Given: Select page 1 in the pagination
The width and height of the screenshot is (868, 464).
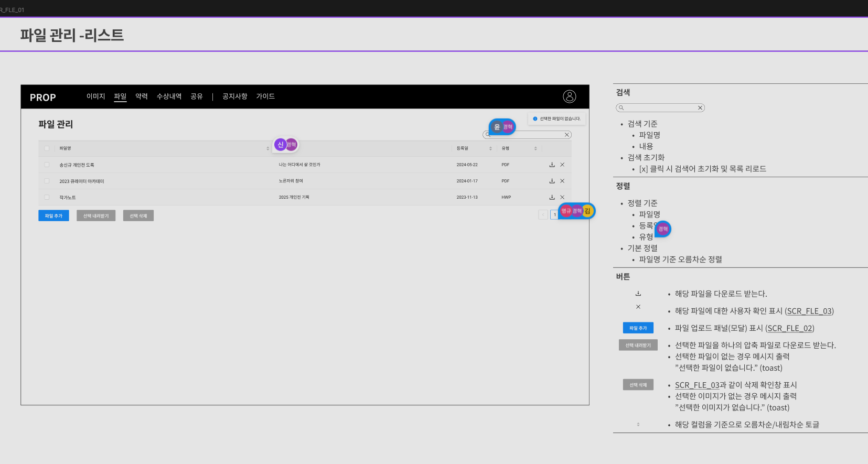Looking at the screenshot, I should [x=554, y=214].
